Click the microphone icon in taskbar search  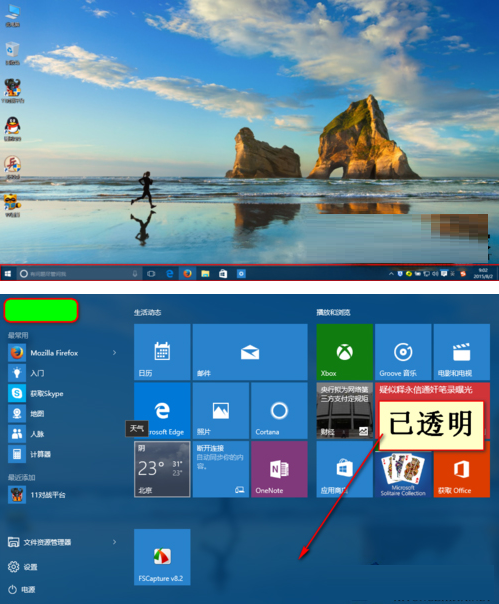tap(135, 274)
